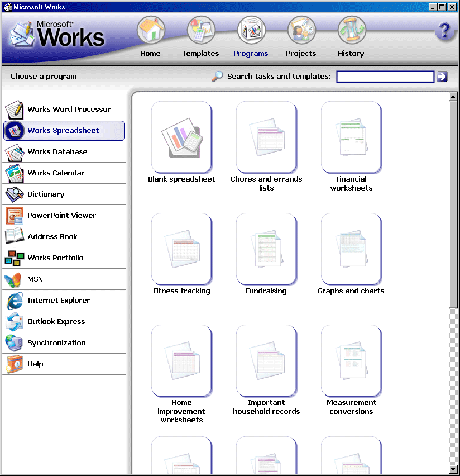This screenshot has height=476, width=460.
Task: Choose Works Database label from the list
Action: 57,152
